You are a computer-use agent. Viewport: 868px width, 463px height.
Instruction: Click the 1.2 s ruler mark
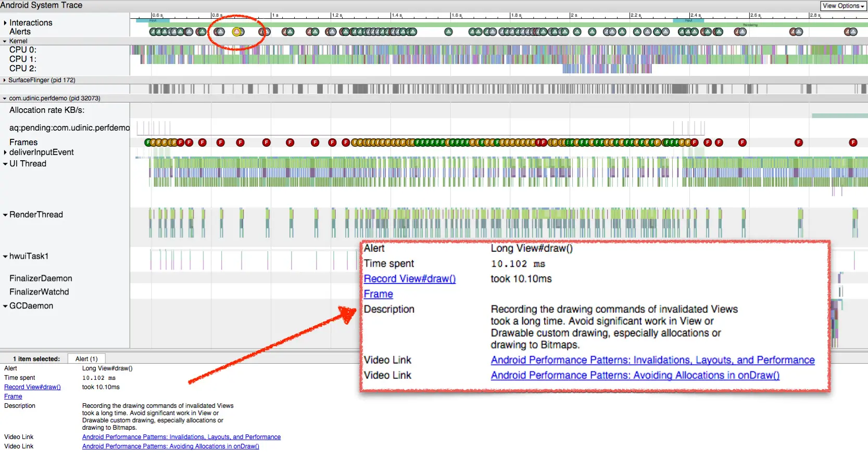coord(337,15)
